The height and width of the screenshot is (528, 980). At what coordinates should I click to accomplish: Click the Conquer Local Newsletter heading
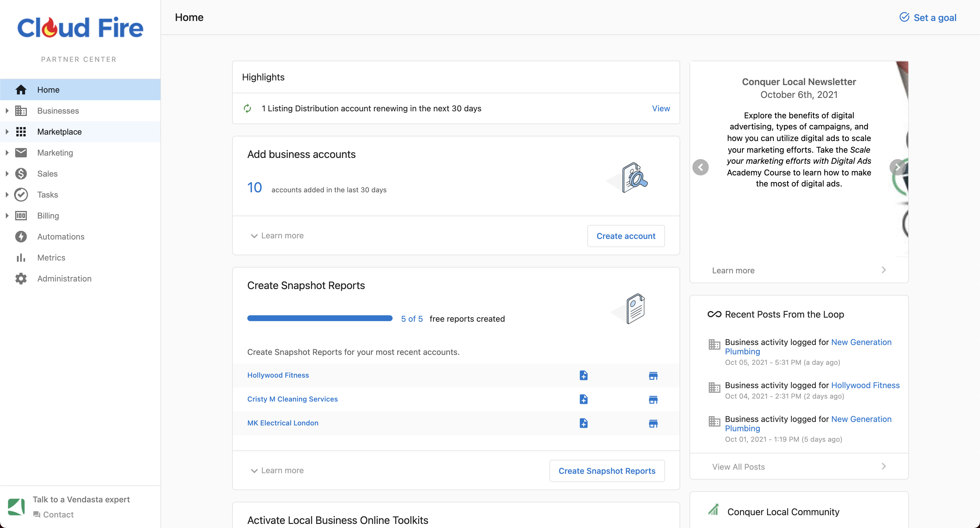click(799, 82)
